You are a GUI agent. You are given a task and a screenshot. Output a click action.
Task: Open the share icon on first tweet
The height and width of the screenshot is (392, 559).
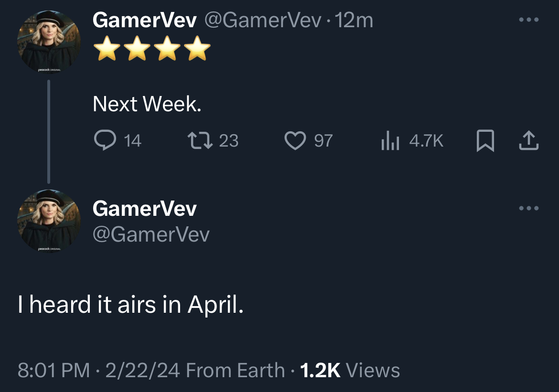pyautogui.click(x=529, y=140)
